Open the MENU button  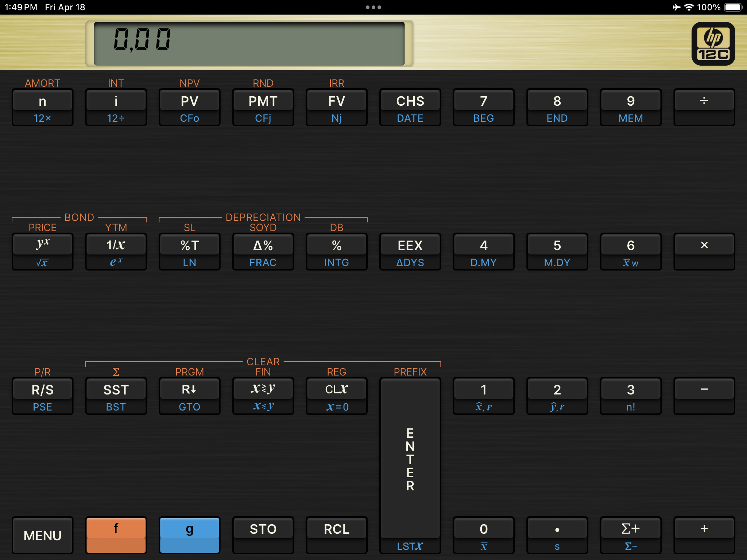coord(42,535)
